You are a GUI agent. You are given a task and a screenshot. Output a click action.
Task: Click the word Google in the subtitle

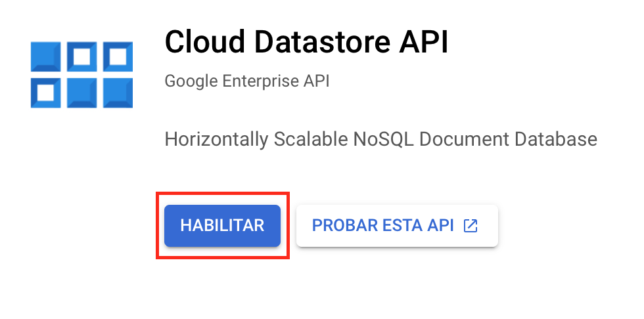point(191,81)
